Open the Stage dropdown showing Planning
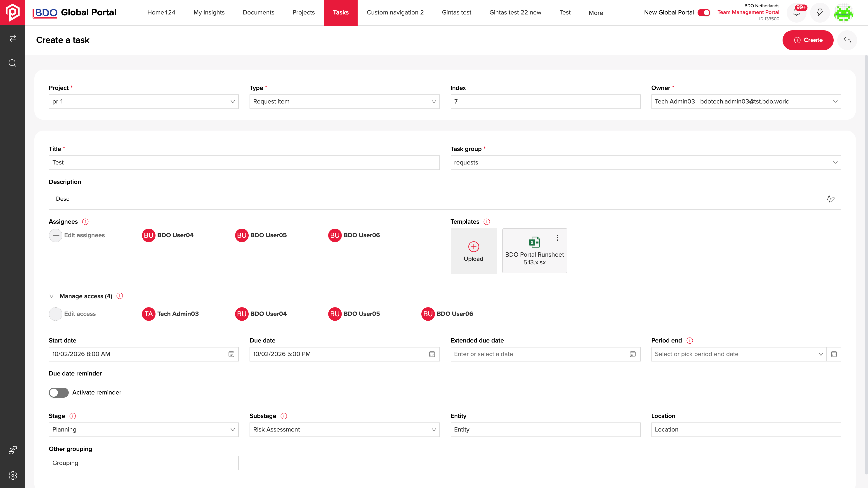Screen dimensions: 868x488 pos(144,430)
